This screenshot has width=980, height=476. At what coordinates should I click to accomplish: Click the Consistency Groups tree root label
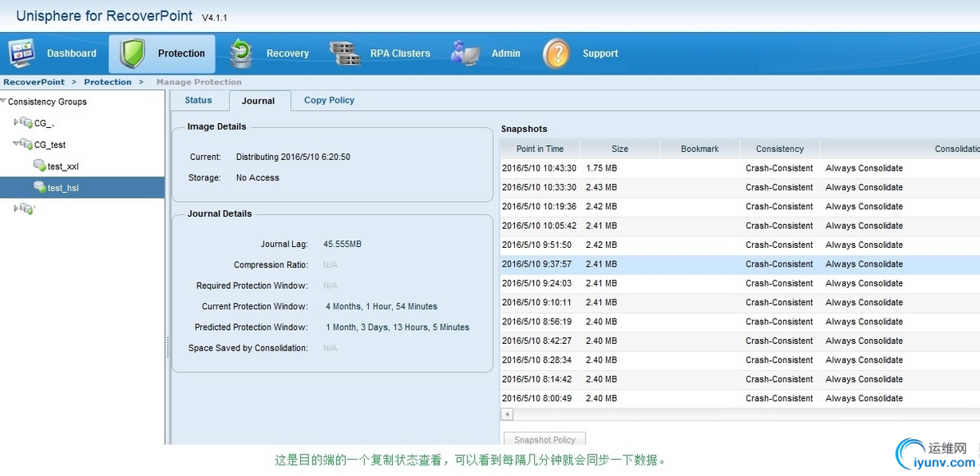point(48,101)
